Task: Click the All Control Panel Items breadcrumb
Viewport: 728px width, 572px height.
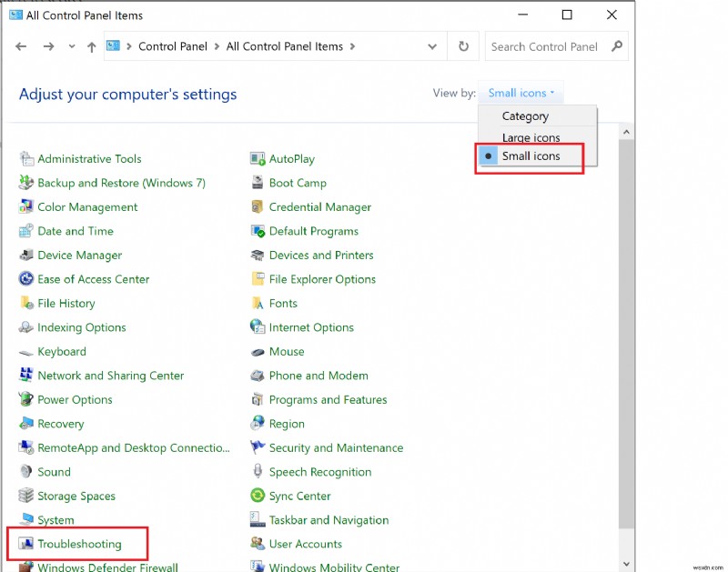Action: [285, 46]
